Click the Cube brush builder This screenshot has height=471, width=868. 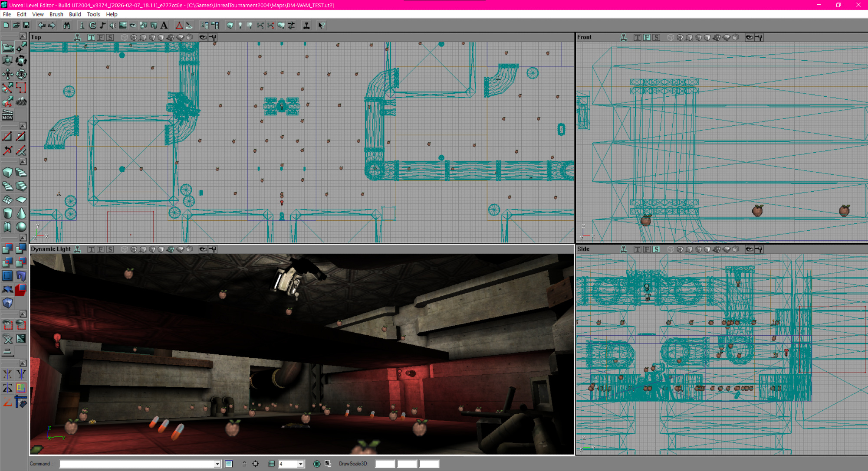tap(7, 173)
